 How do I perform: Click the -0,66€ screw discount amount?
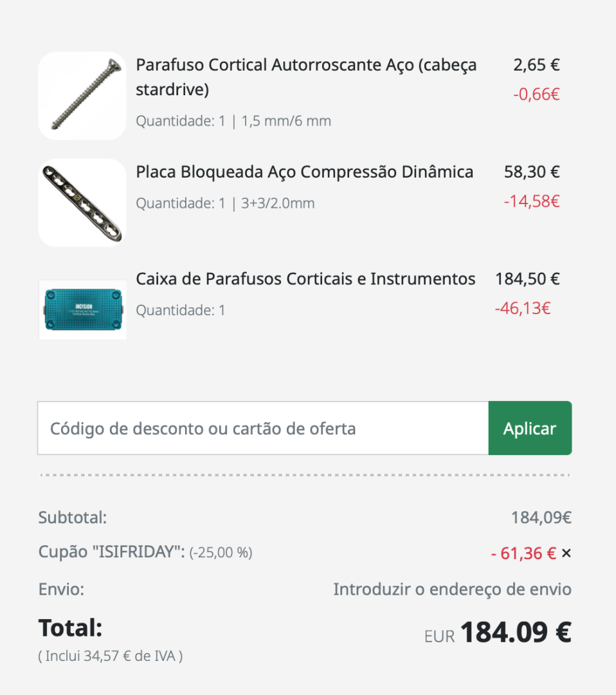tap(536, 95)
